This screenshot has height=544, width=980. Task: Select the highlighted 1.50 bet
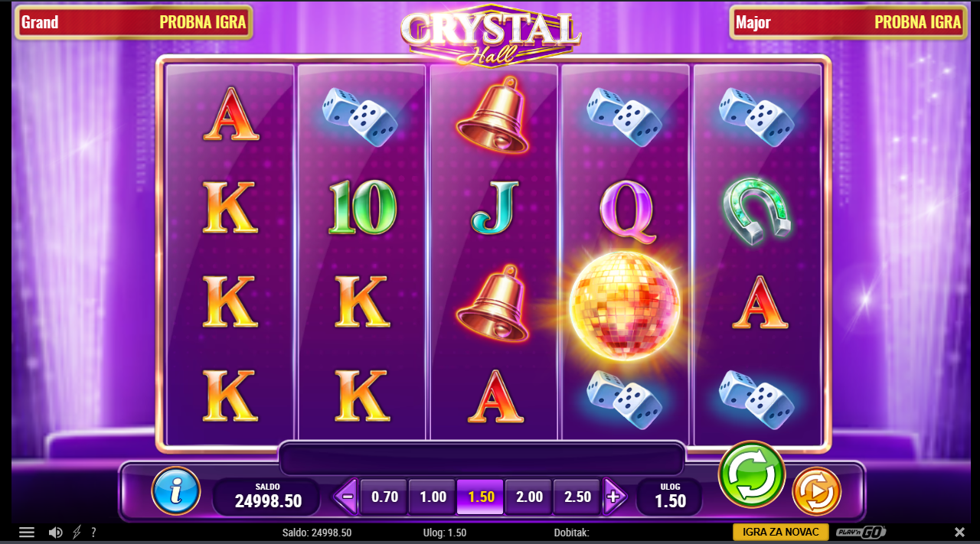[481, 497]
